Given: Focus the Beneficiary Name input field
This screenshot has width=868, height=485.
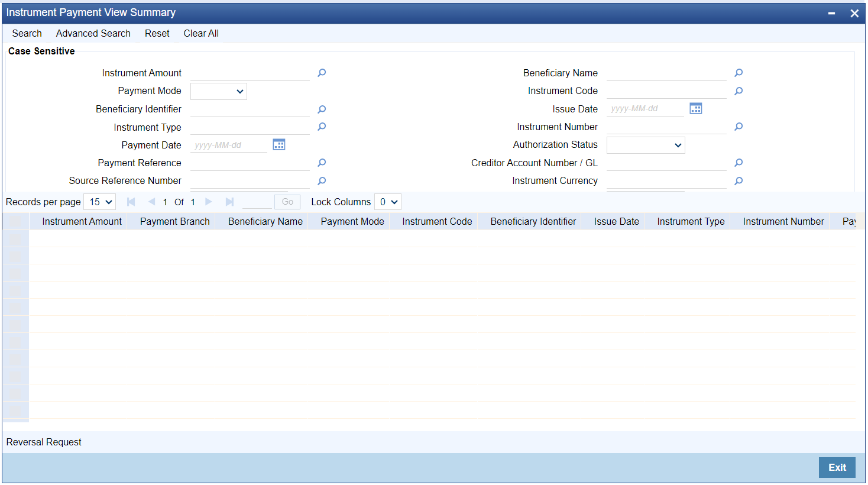Looking at the screenshot, I should (x=666, y=73).
